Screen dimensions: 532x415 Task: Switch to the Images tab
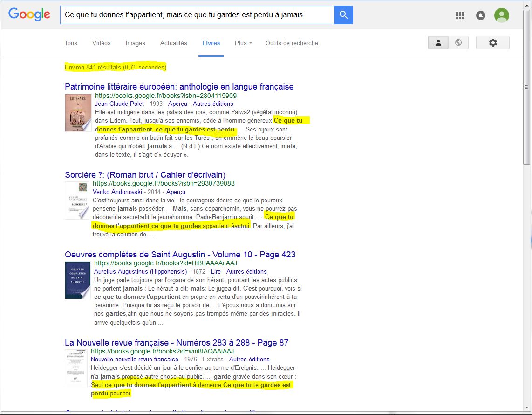135,43
